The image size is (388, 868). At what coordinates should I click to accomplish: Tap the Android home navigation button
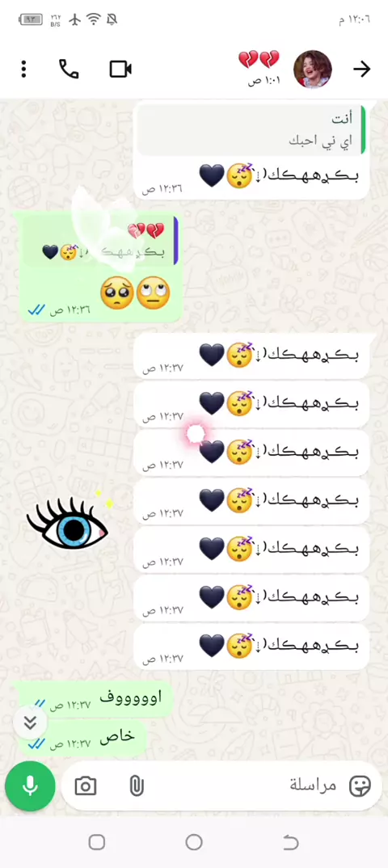[x=194, y=842]
